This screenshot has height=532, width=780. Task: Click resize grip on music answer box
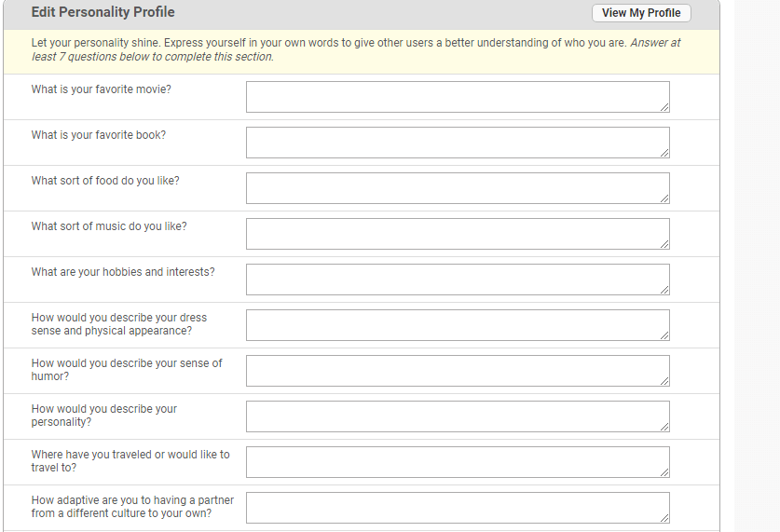click(664, 245)
